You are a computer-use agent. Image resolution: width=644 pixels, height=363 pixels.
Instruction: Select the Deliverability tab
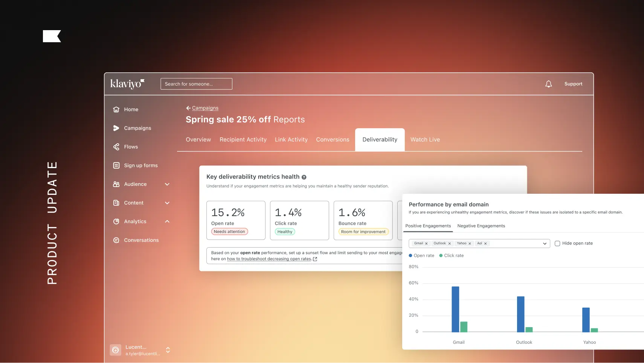click(380, 139)
